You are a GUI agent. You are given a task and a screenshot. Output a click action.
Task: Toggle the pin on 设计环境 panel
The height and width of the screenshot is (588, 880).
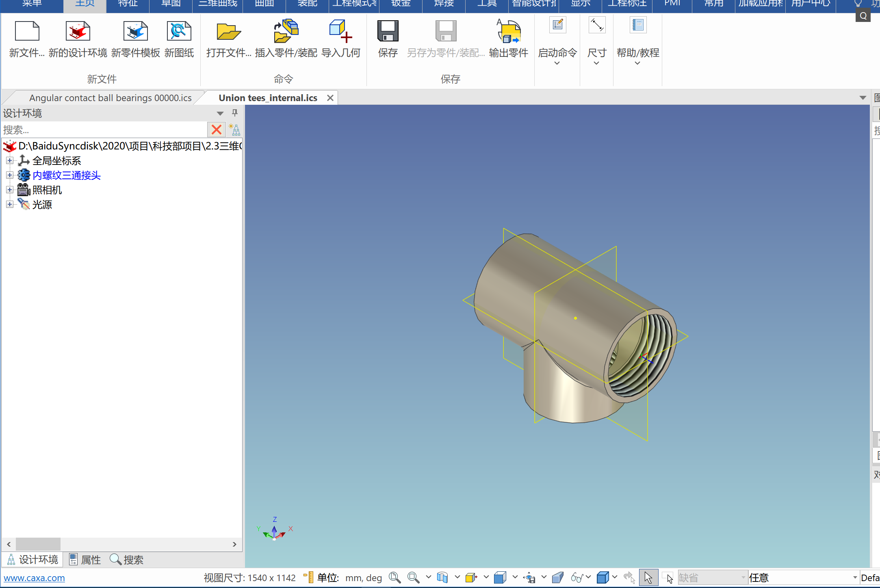coord(235,113)
